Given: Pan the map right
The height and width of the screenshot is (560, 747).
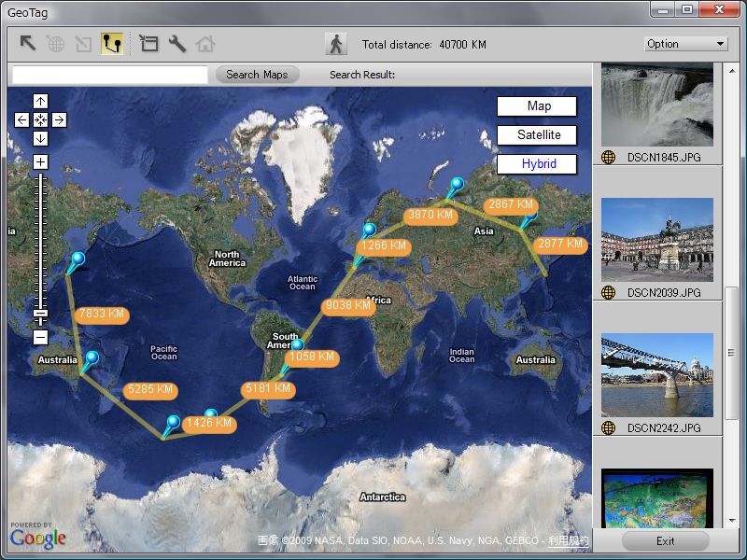Looking at the screenshot, I should coord(59,119).
